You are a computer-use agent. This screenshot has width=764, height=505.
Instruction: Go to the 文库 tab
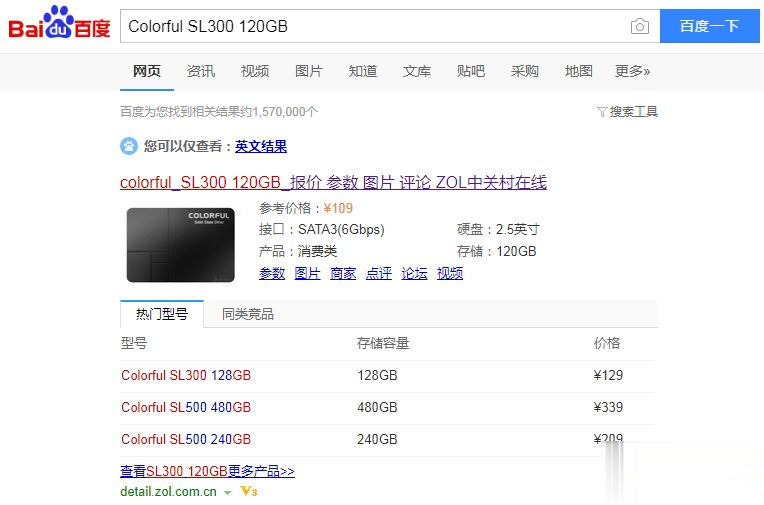pos(417,71)
